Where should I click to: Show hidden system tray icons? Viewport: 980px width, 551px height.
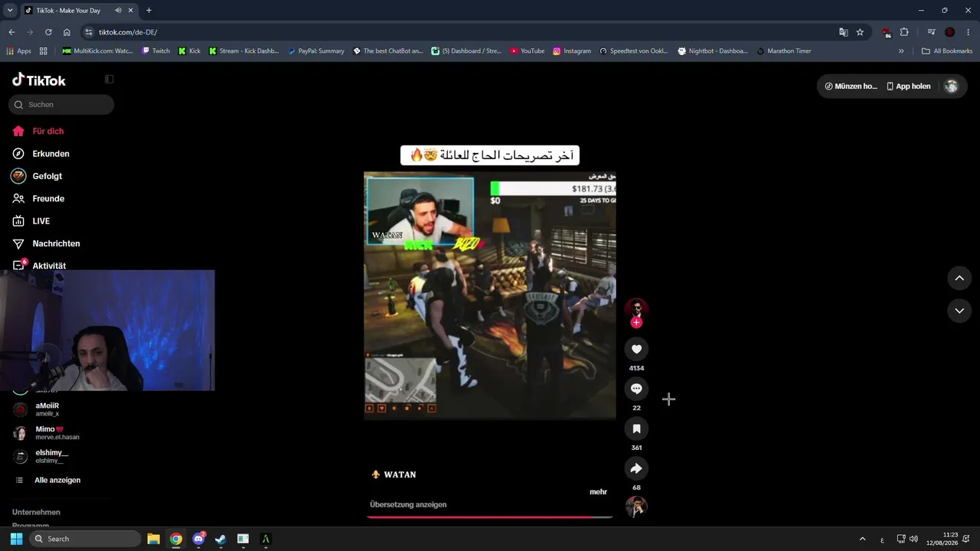coord(863,539)
